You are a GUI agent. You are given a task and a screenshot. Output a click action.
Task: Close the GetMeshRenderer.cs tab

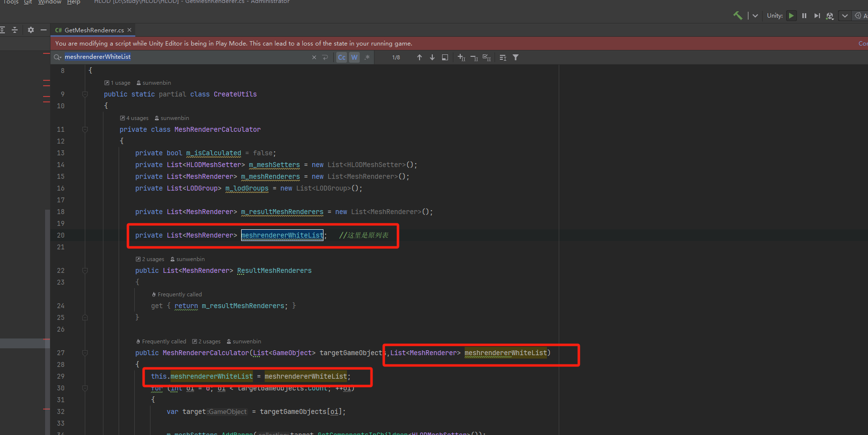coord(129,30)
